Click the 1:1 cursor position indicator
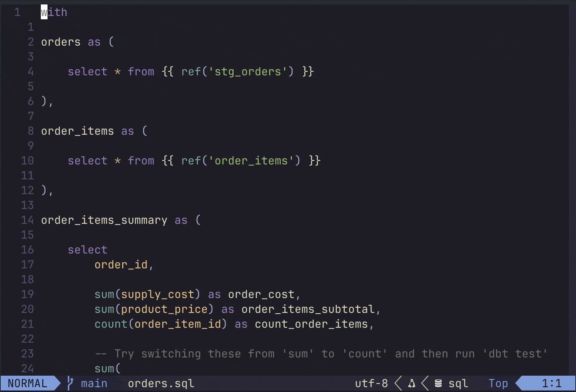 click(x=552, y=383)
